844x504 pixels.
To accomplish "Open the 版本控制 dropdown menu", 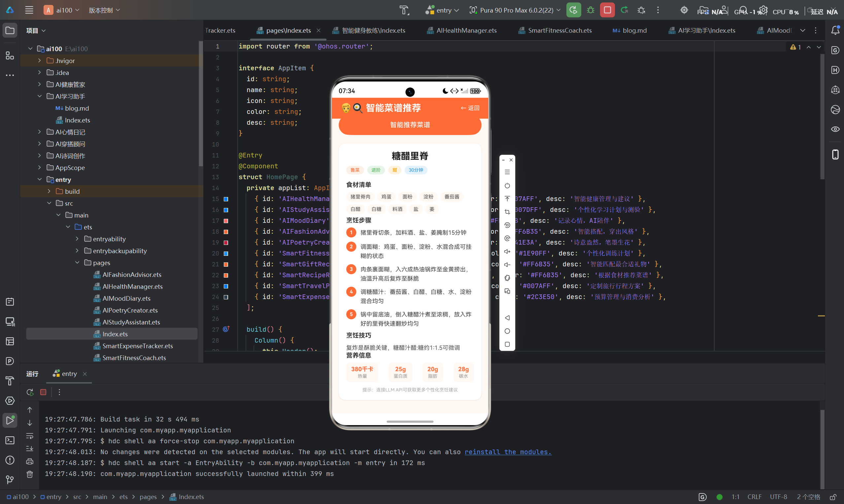I will tap(105, 10).
